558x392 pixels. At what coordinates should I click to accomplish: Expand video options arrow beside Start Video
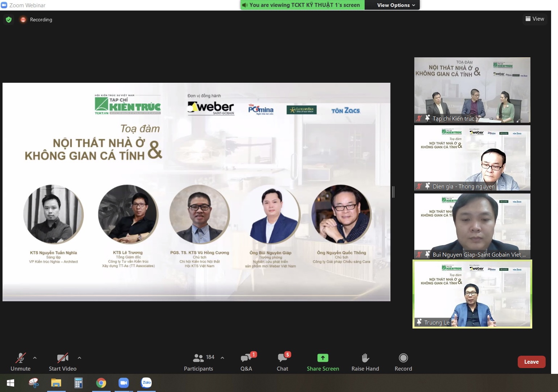(x=79, y=358)
